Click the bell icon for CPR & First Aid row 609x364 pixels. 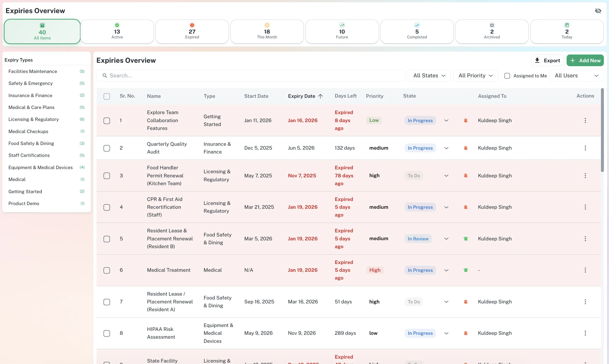pos(466,207)
